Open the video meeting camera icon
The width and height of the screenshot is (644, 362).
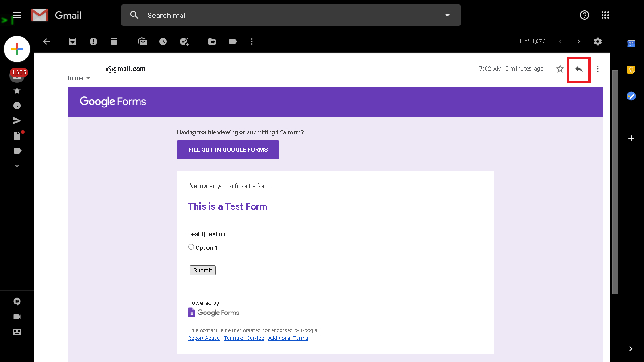(17, 317)
